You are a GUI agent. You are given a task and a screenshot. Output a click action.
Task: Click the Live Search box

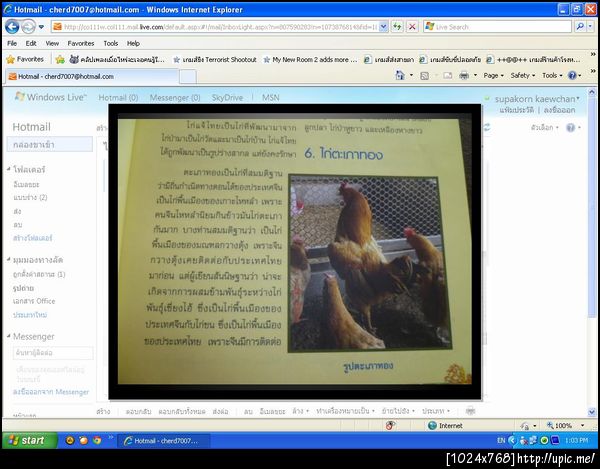pyautogui.click(x=497, y=27)
